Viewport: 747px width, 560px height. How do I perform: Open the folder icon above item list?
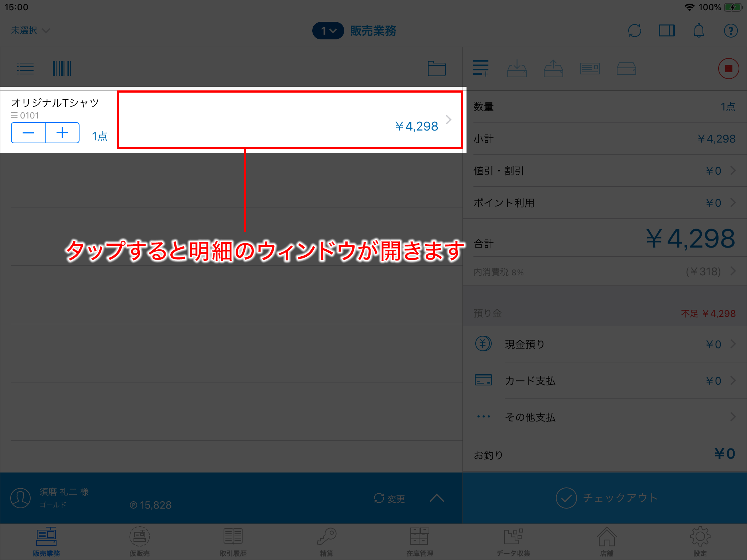point(436,69)
